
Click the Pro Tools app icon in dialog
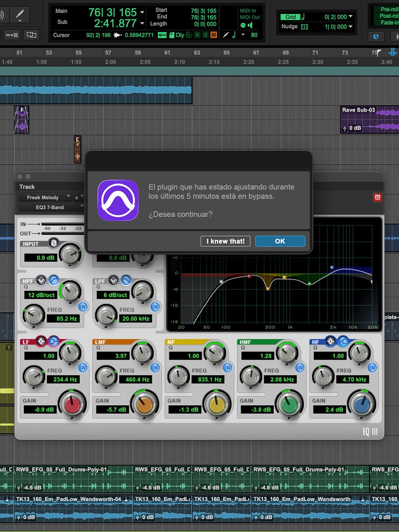pyautogui.click(x=118, y=200)
